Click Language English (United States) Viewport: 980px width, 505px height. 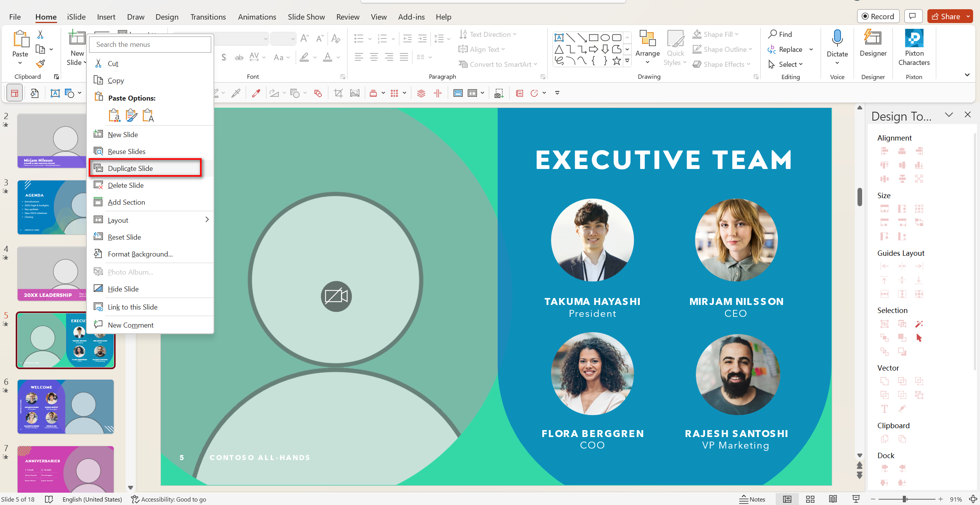click(92, 499)
